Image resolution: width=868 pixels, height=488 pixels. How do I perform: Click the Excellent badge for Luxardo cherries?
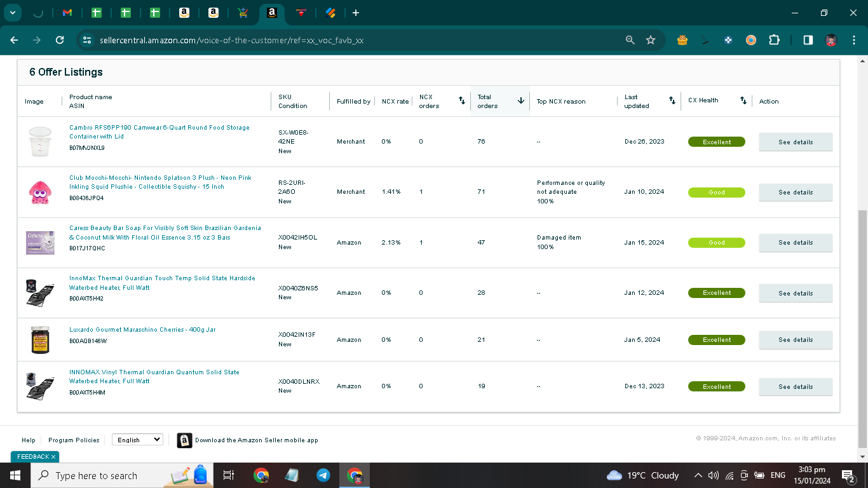(x=717, y=340)
